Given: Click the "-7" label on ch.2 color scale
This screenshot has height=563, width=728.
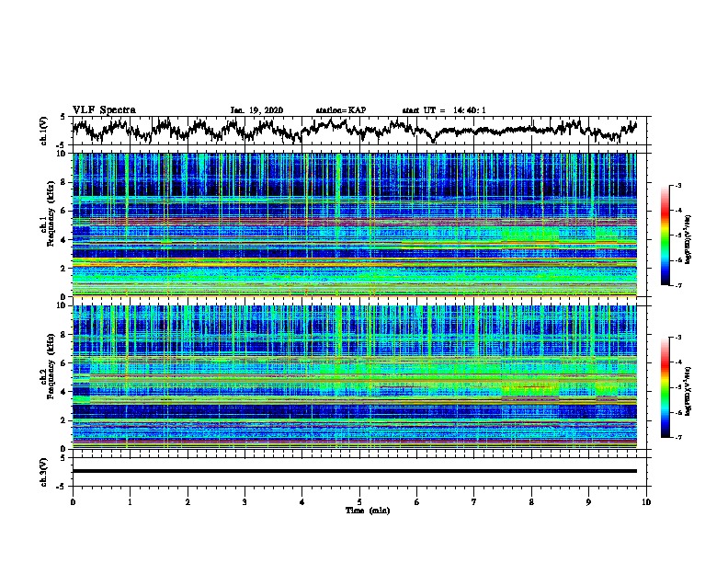Looking at the screenshot, I should click(x=678, y=438).
